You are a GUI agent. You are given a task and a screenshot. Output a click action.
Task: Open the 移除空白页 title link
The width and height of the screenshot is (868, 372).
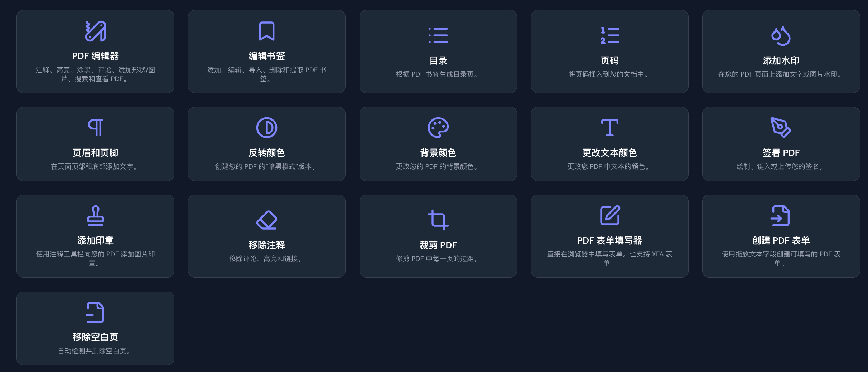[95, 337]
